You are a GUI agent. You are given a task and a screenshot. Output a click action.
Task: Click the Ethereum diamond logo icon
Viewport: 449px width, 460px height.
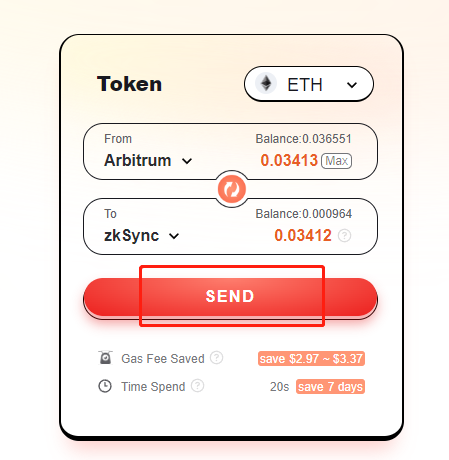click(x=266, y=83)
